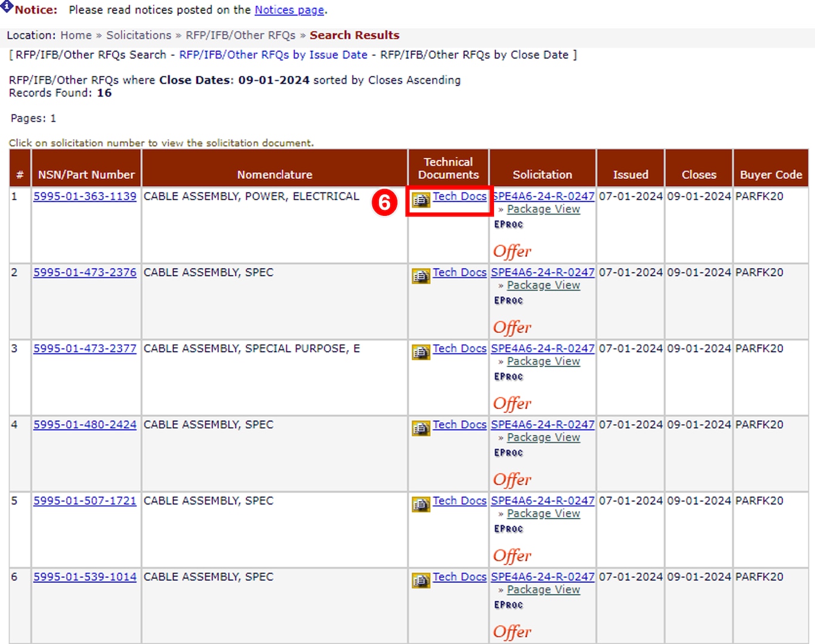Open Package View in row 2
Viewport: 815px width, 644px height.
click(544, 286)
